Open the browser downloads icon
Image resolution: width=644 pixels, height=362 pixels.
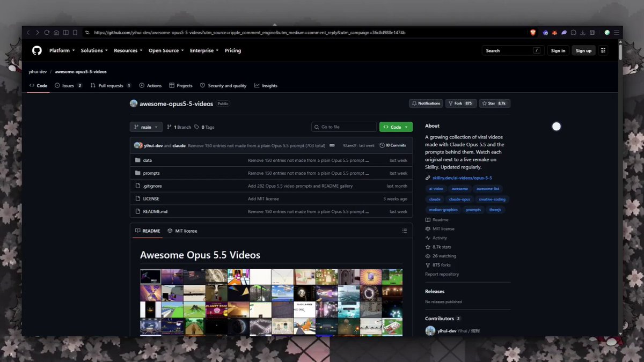coord(583,33)
